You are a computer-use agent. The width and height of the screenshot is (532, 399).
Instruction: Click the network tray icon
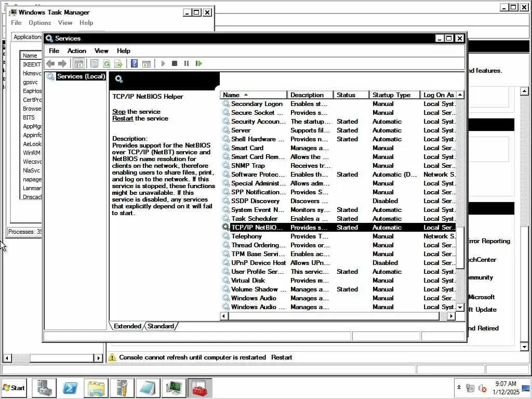pyautogui.click(x=470, y=388)
